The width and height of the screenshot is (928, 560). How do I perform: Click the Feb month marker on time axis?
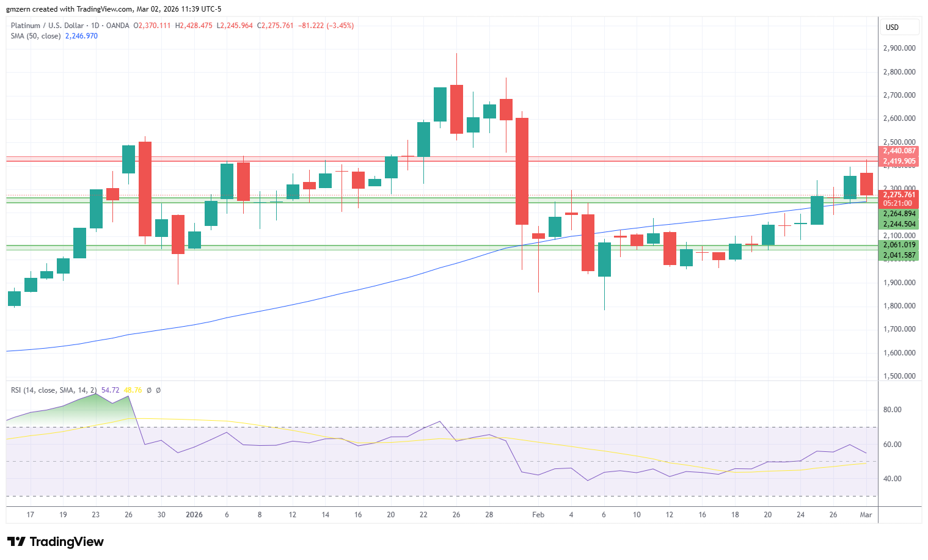pyautogui.click(x=538, y=515)
